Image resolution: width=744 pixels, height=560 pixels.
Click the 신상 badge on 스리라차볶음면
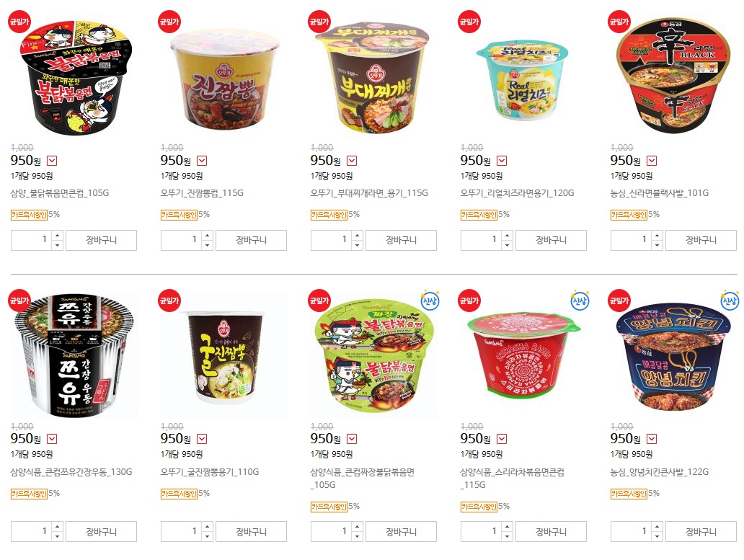[580, 301]
